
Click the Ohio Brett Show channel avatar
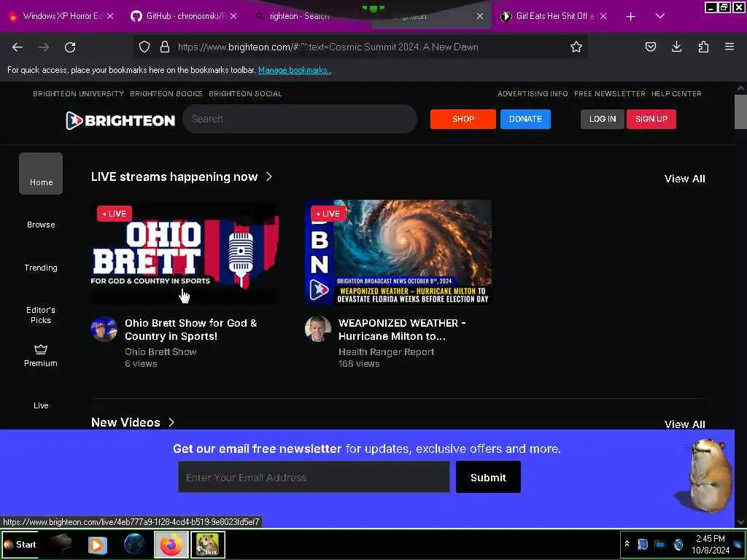(104, 329)
